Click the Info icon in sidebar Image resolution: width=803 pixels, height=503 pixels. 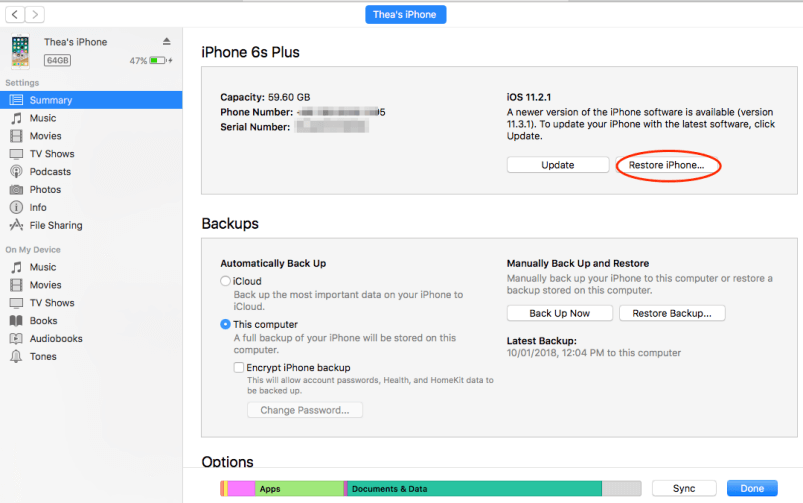pos(16,208)
